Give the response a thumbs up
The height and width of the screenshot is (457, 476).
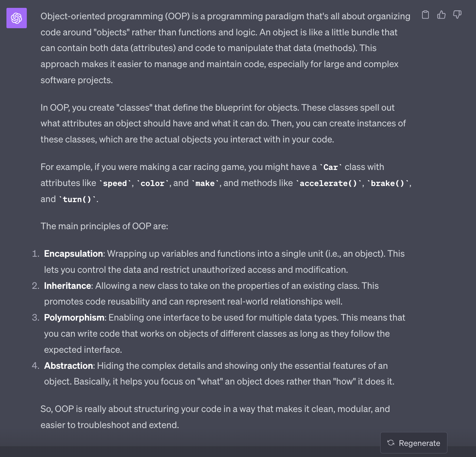(x=441, y=15)
